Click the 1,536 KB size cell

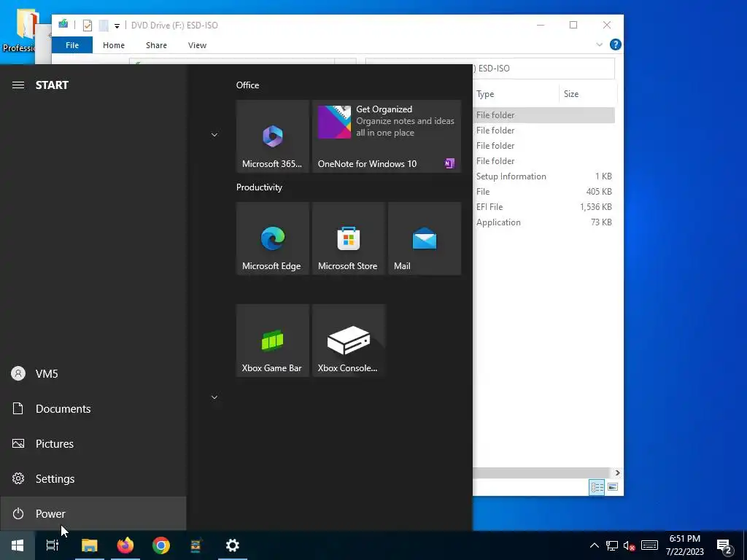point(595,206)
